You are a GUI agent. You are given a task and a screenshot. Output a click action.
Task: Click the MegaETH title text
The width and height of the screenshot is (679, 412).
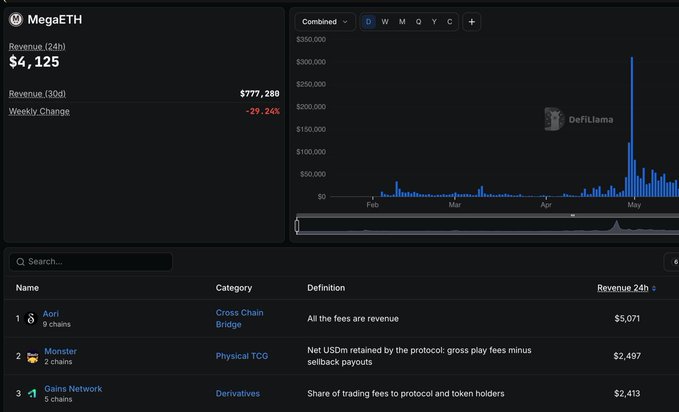click(55, 20)
